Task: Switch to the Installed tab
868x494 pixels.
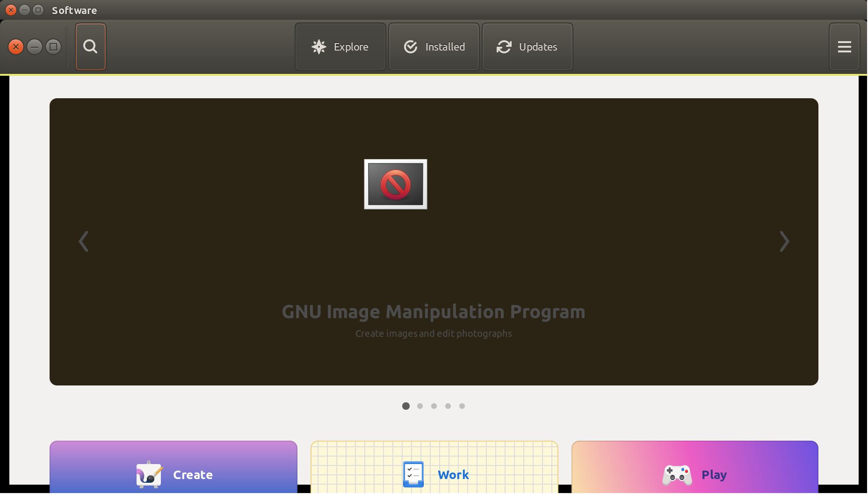Action: click(x=434, y=47)
